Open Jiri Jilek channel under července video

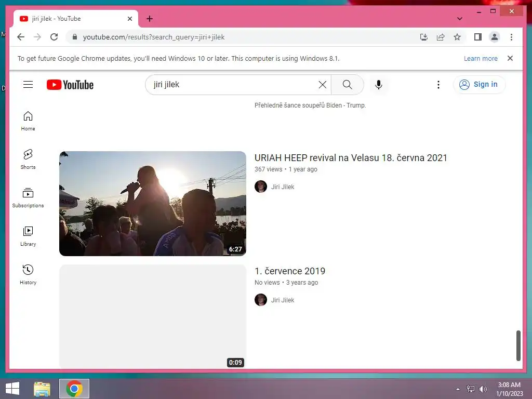[x=283, y=300]
